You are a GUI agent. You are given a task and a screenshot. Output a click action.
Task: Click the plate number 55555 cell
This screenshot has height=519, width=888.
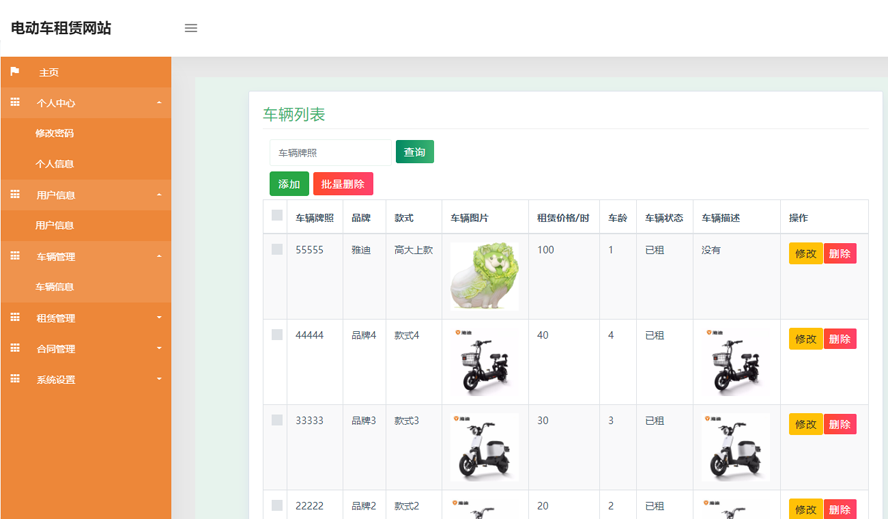tap(309, 250)
